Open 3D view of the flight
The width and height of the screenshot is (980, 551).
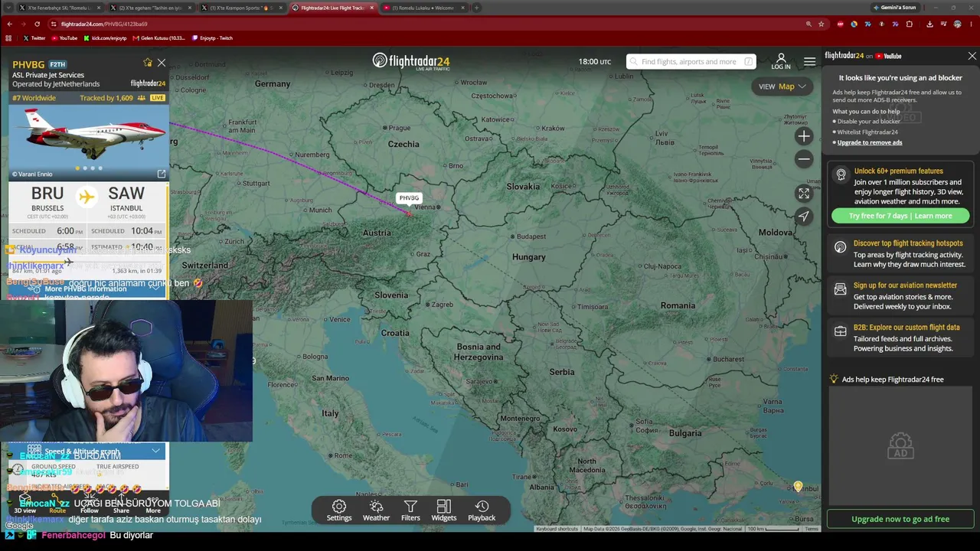coord(24,504)
